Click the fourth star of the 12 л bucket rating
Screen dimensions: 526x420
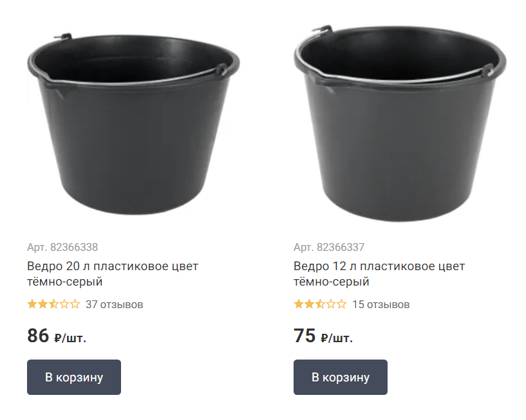point(331,304)
